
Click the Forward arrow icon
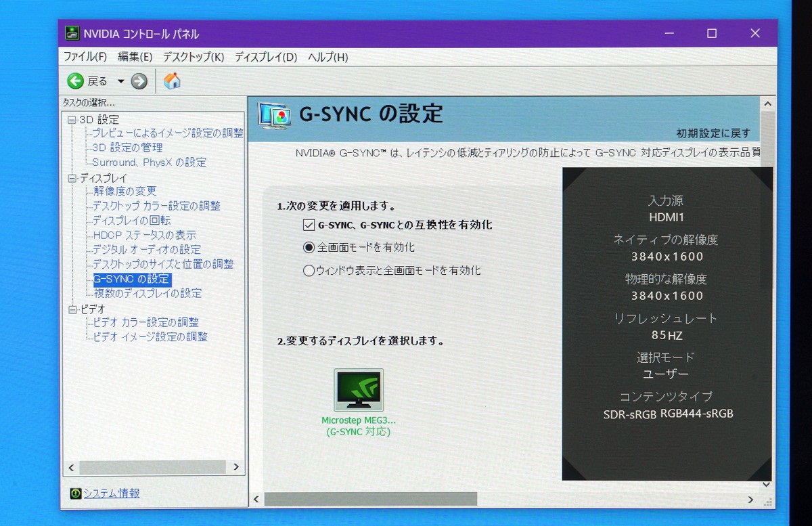pyautogui.click(x=139, y=81)
